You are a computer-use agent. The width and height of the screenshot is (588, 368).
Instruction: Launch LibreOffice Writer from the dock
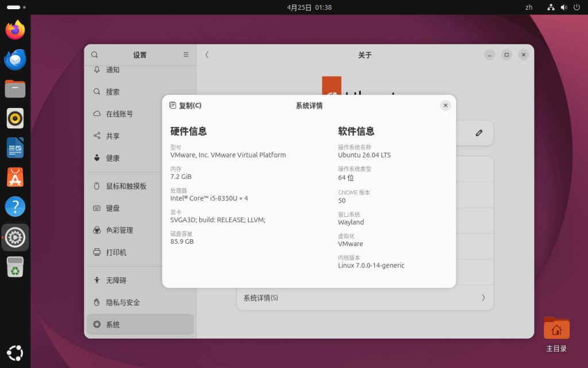(x=15, y=148)
